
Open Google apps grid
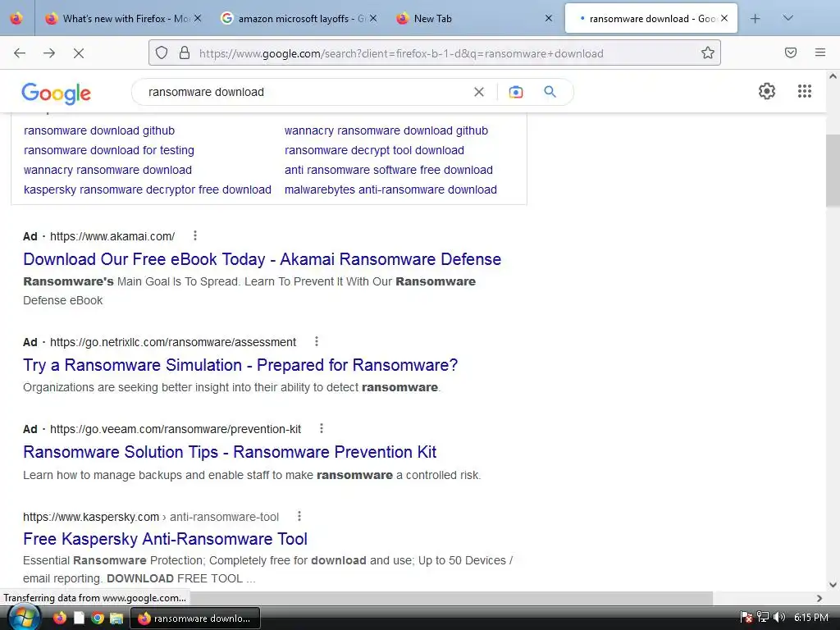click(804, 91)
